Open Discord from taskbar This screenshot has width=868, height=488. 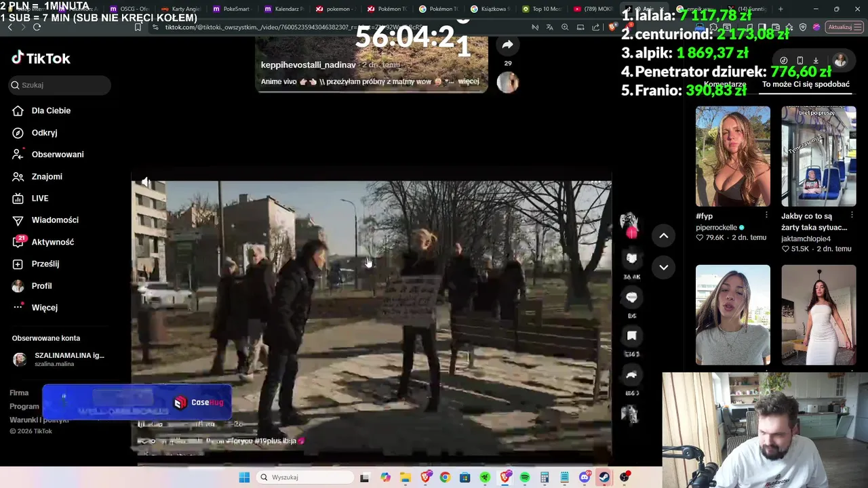pyautogui.click(x=585, y=477)
